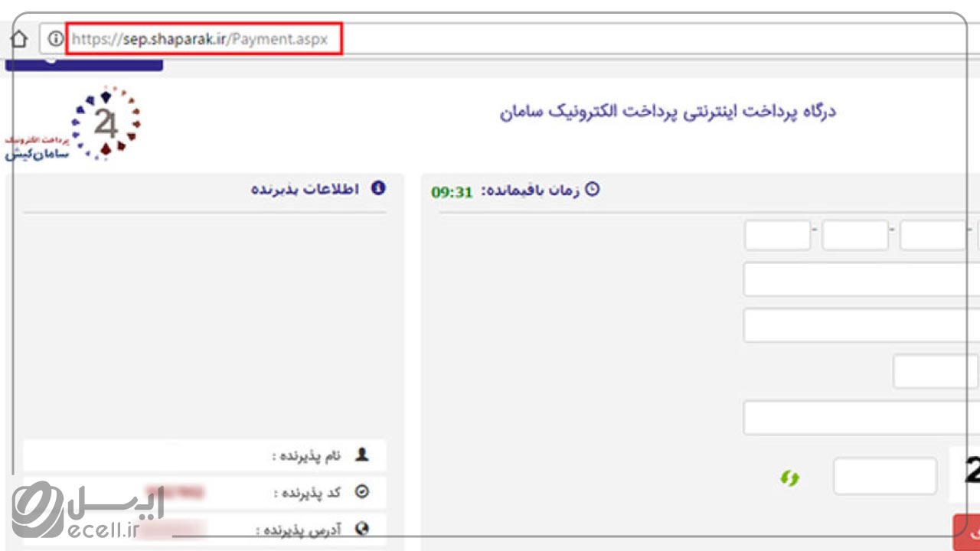Click the browser home icon
This screenshot has width=980, height=551.
tap(19, 39)
